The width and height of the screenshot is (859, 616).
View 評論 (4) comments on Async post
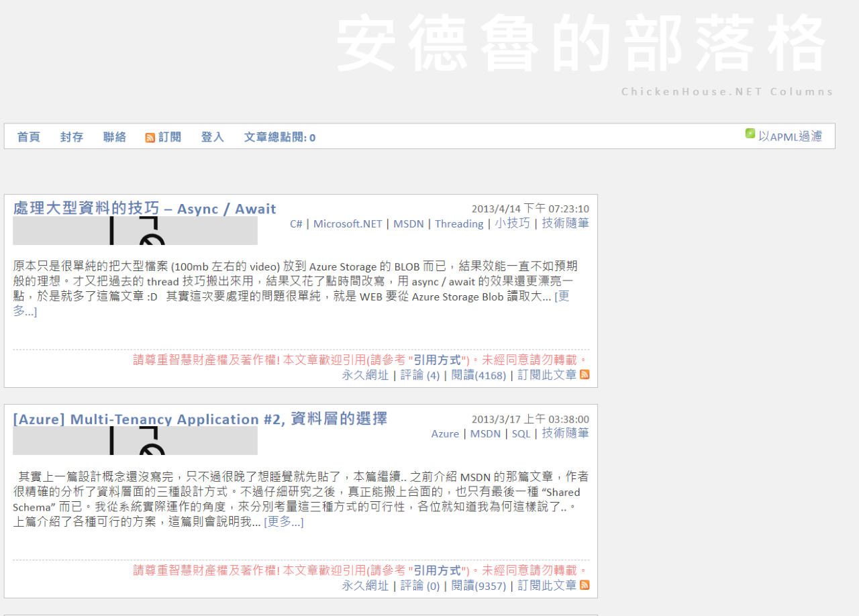click(420, 375)
